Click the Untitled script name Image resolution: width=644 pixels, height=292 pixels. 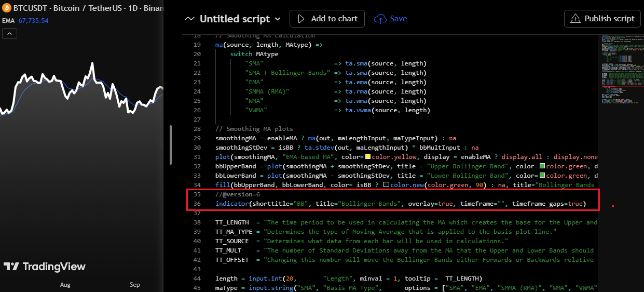(x=235, y=19)
